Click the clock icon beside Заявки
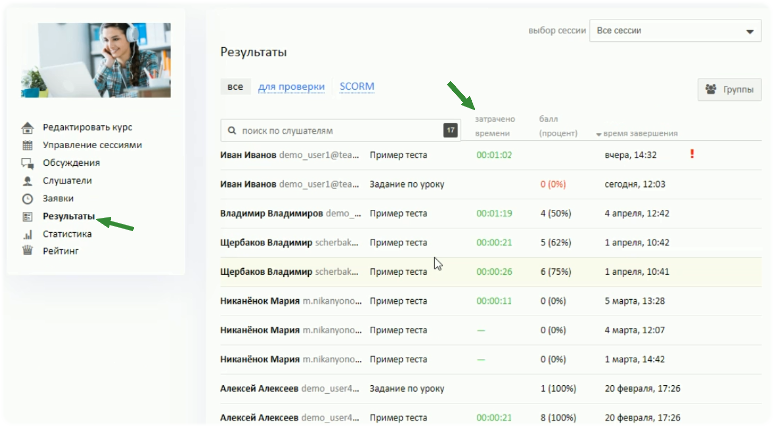Image resolution: width=774 pixels, height=427 pixels. [27, 199]
